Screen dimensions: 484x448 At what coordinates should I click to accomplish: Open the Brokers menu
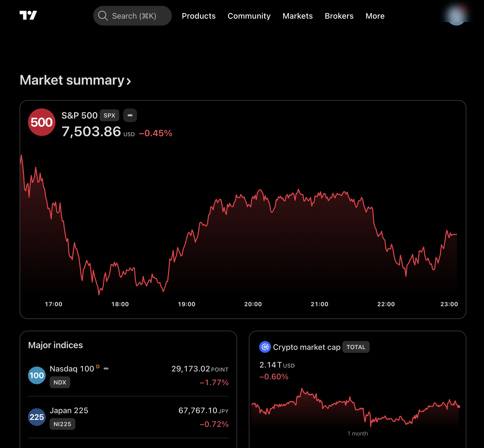(x=339, y=16)
